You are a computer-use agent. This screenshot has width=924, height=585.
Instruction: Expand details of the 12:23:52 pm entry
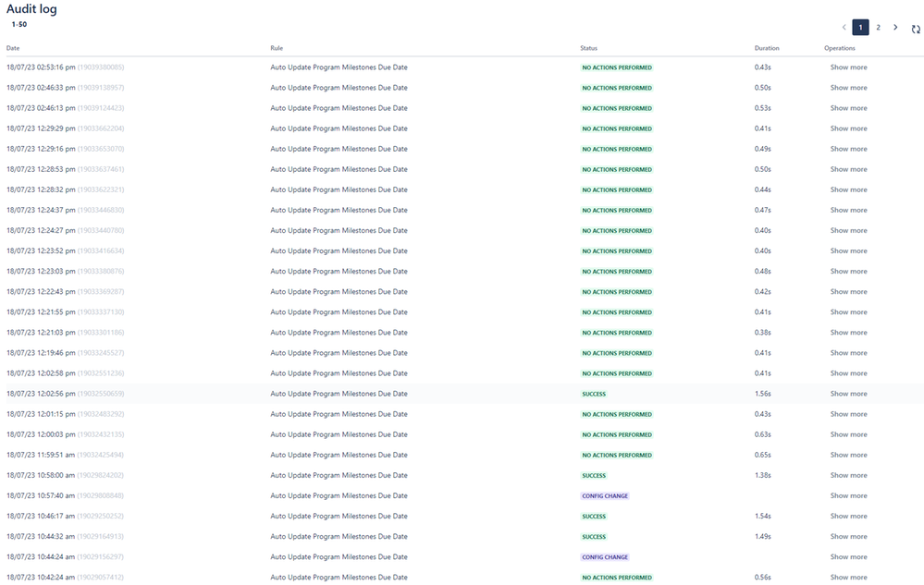(848, 250)
